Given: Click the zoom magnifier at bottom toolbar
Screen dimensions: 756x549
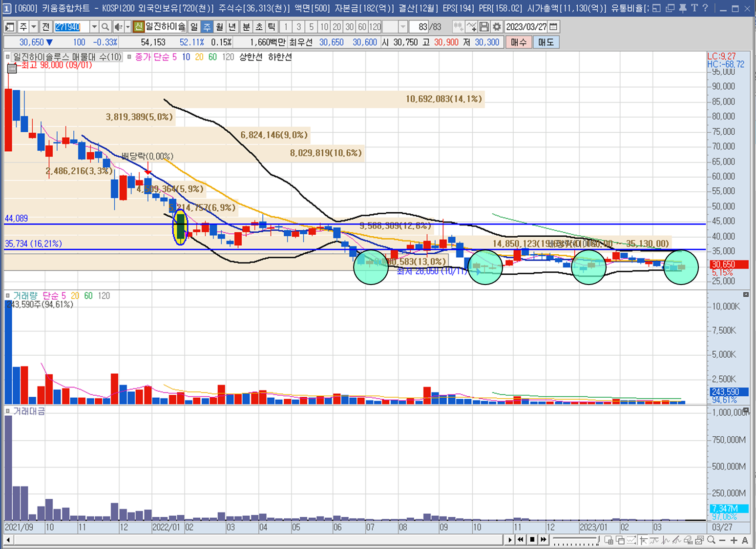Looking at the screenshot, I should [x=711, y=540].
